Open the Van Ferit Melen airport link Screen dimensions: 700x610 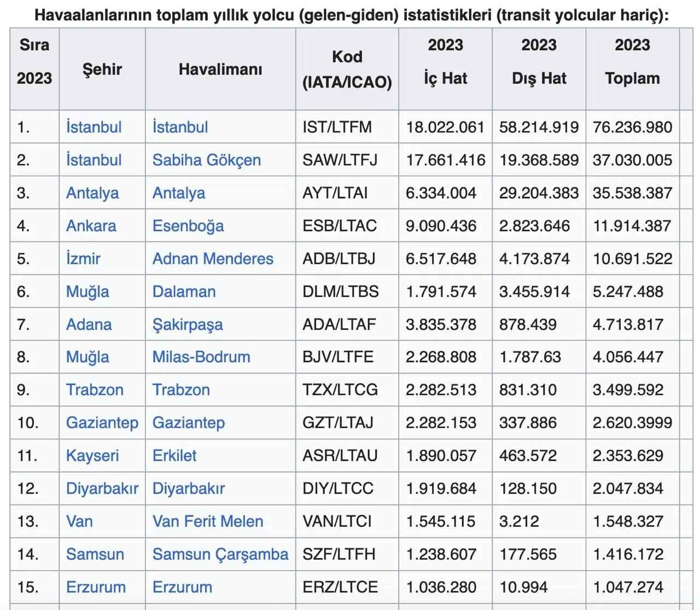[208, 521]
